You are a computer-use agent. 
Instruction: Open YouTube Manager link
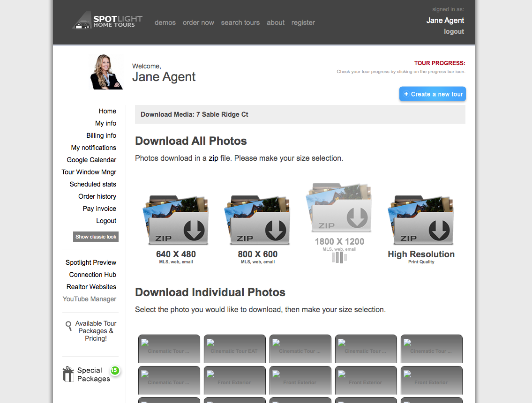pyautogui.click(x=90, y=299)
